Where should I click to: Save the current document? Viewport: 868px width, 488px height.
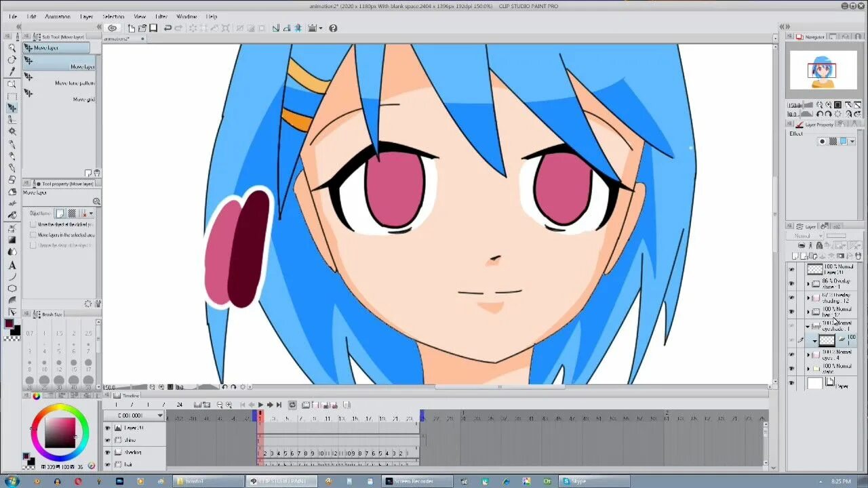[153, 28]
